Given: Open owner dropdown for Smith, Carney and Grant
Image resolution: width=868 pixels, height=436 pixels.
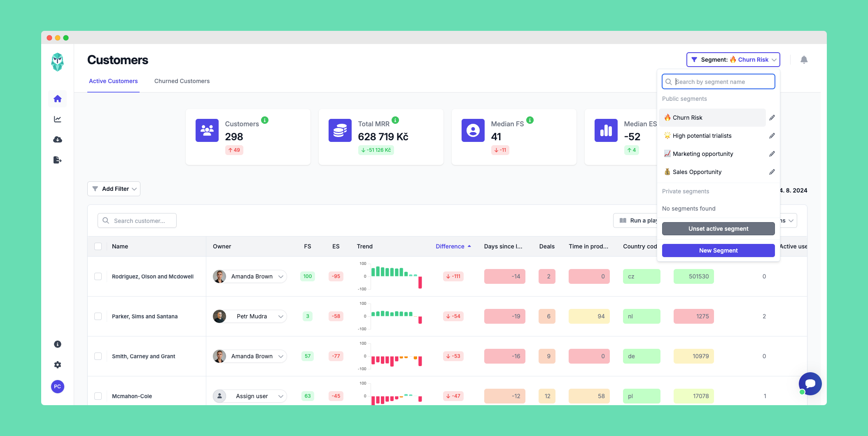Looking at the screenshot, I should click(x=280, y=356).
